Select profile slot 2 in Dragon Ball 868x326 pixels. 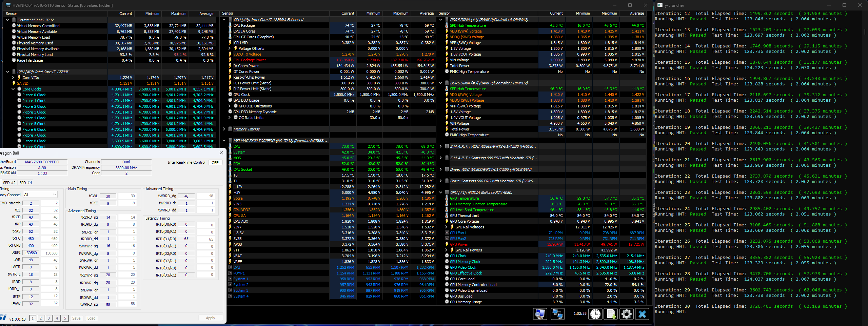[41, 318]
